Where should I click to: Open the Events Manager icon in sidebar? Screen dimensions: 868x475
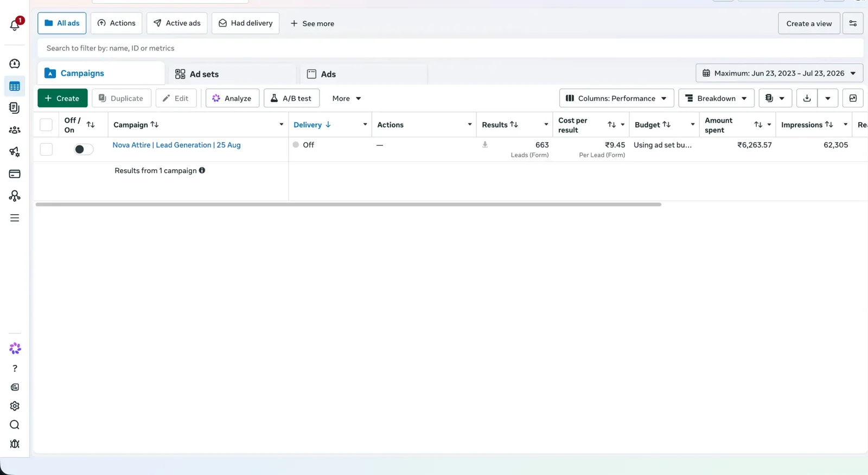tap(15, 196)
